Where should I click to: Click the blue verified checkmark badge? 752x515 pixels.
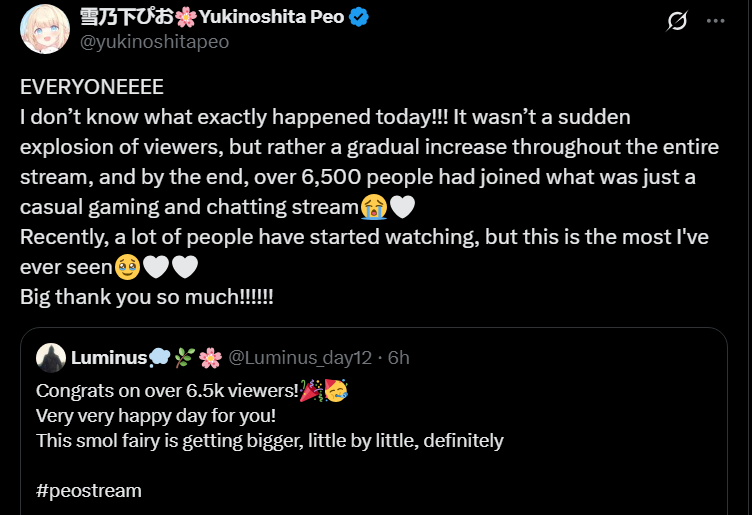point(357,18)
